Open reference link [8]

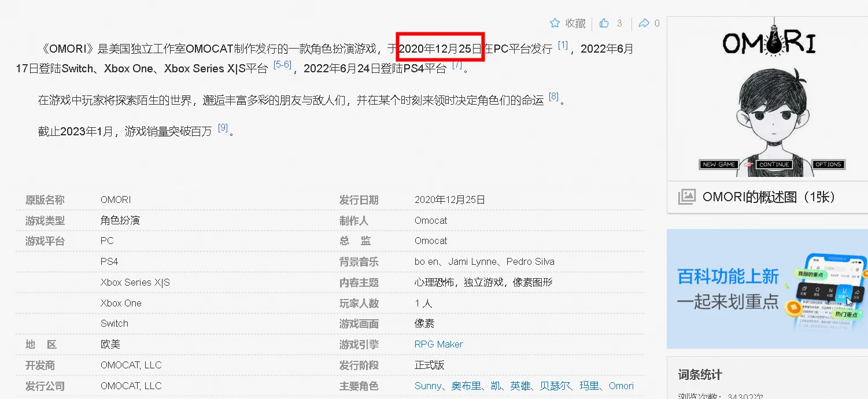click(x=553, y=97)
